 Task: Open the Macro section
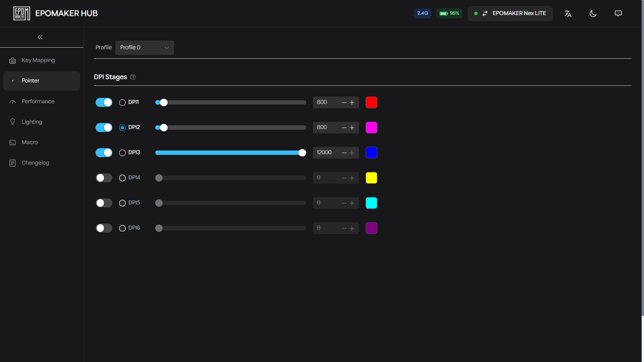point(42,143)
